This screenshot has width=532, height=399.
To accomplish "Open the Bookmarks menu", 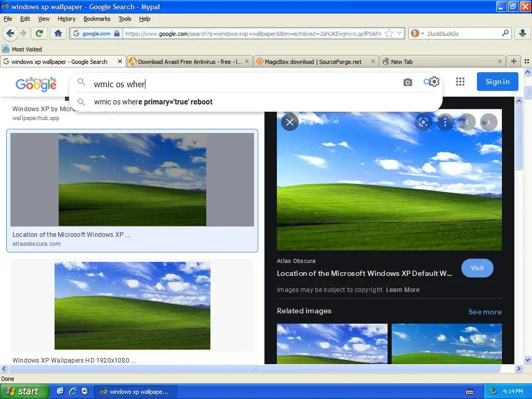I will click(97, 19).
